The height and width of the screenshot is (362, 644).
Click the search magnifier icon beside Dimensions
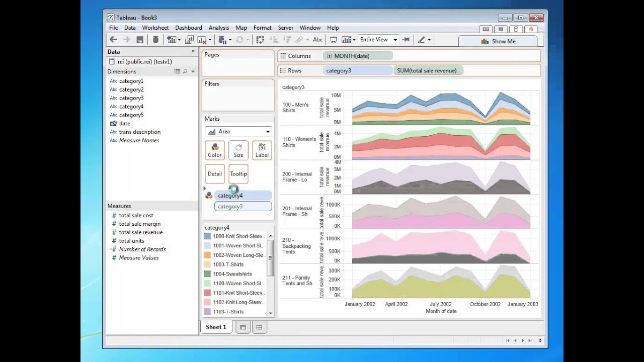click(185, 72)
